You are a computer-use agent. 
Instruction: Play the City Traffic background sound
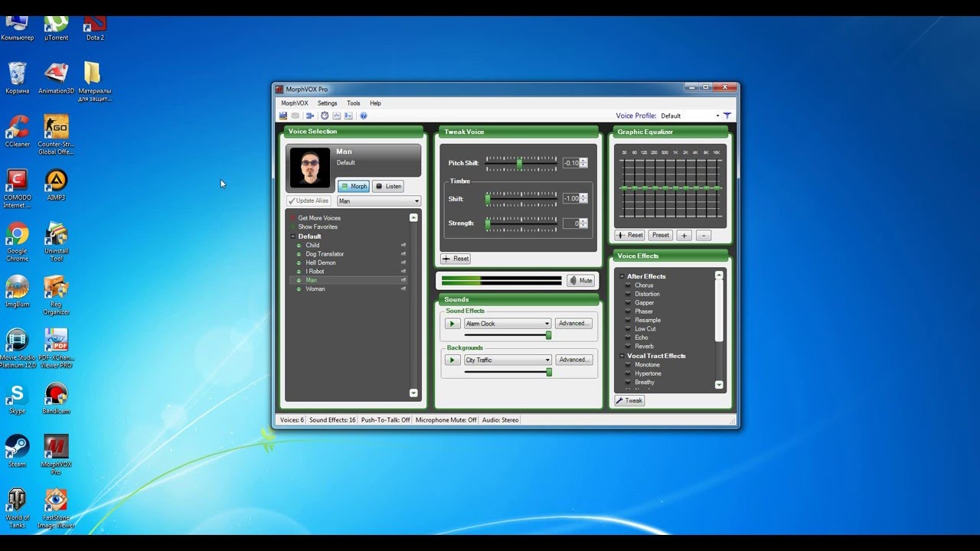click(452, 360)
